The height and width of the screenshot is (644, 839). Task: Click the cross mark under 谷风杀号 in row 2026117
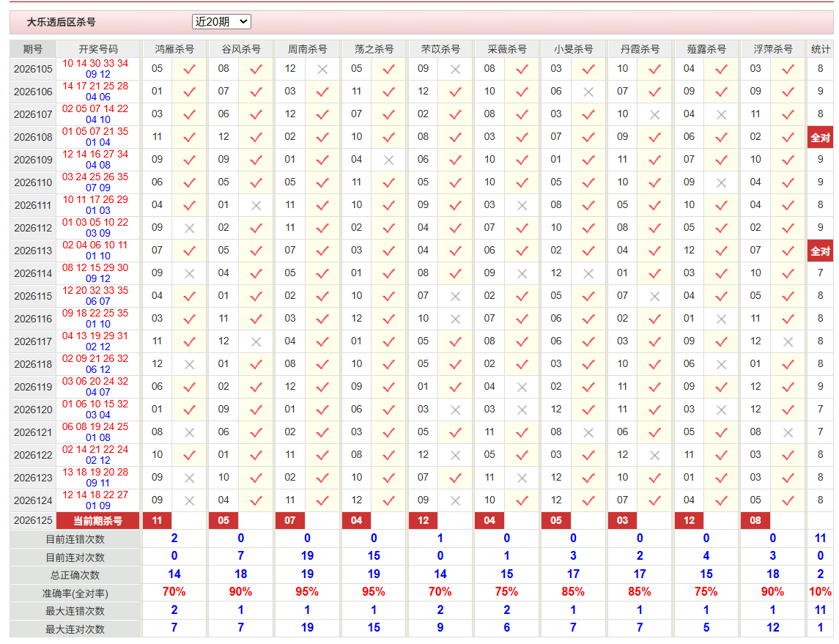coord(256,342)
